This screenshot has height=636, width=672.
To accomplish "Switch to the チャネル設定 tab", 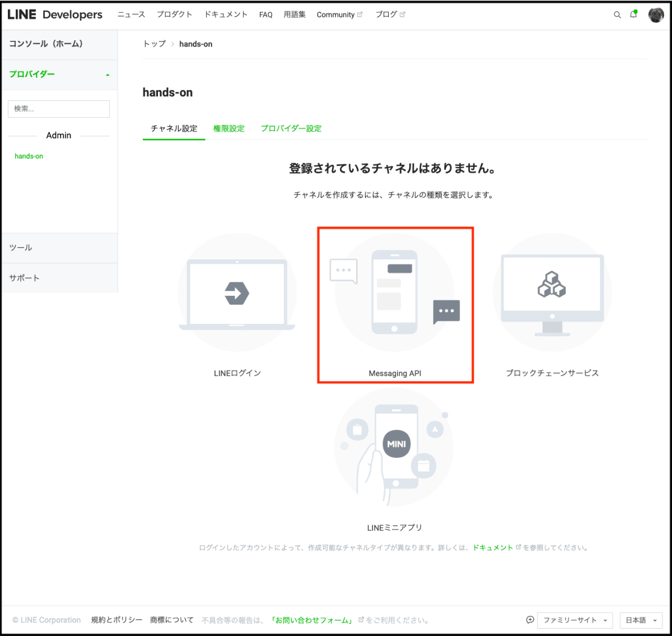I will [174, 128].
